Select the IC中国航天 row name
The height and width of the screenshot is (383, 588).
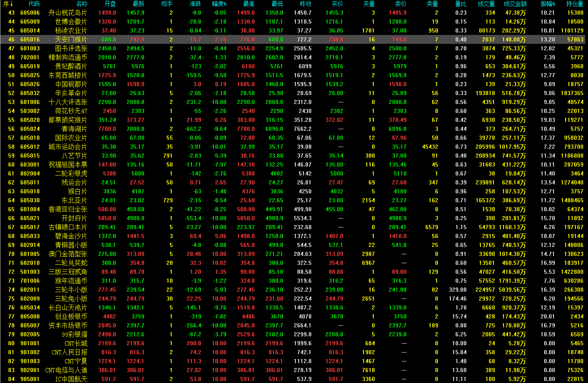pos(71,379)
